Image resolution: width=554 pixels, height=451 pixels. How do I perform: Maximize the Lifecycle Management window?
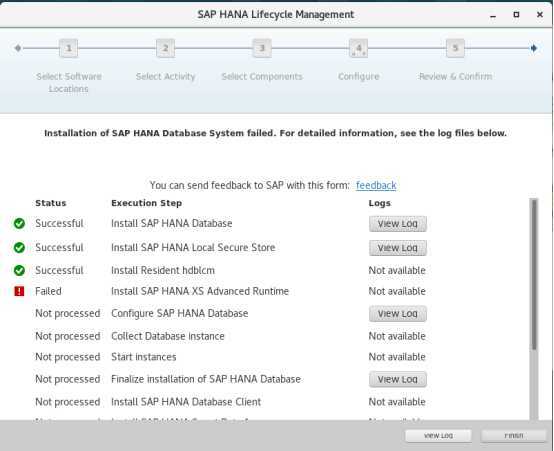coord(516,14)
